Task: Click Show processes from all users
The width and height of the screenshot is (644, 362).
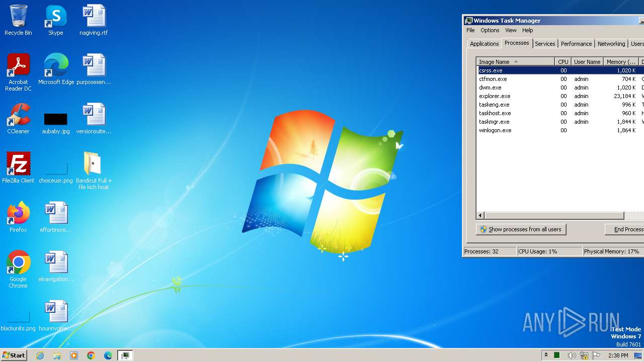Action: (x=521, y=229)
